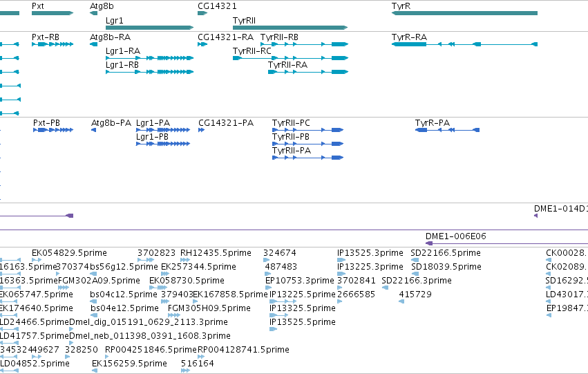This screenshot has width=588, height=374.
Task: Select the IP13525.5prime EST label
Action: click(x=302, y=322)
